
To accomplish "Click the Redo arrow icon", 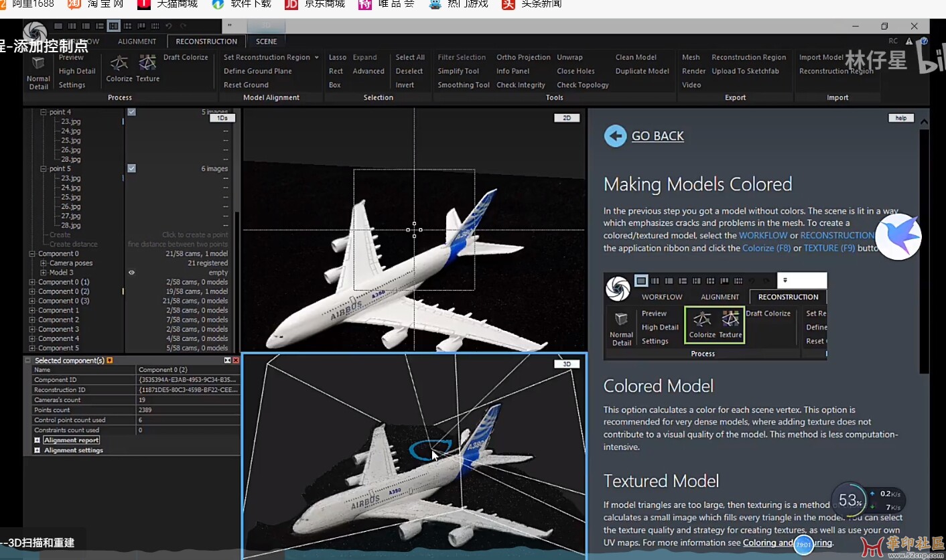I will [183, 26].
